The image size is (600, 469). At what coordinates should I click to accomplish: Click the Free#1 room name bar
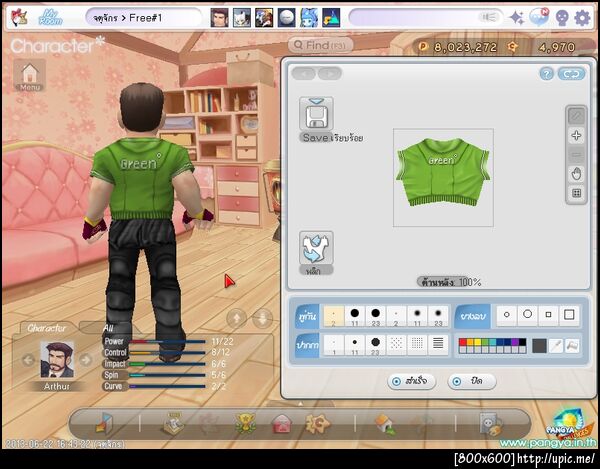coord(143,18)
